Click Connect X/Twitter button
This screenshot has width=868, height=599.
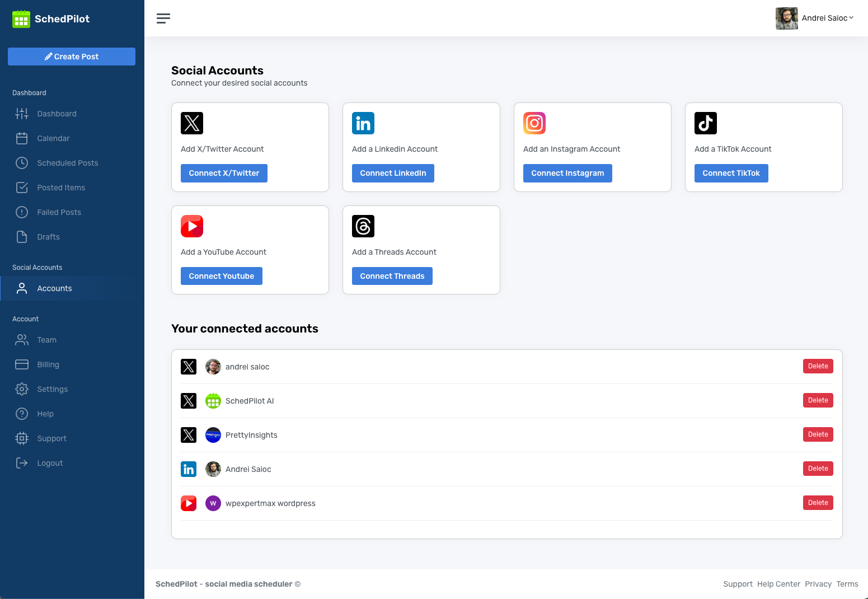(x=224, y=173)
